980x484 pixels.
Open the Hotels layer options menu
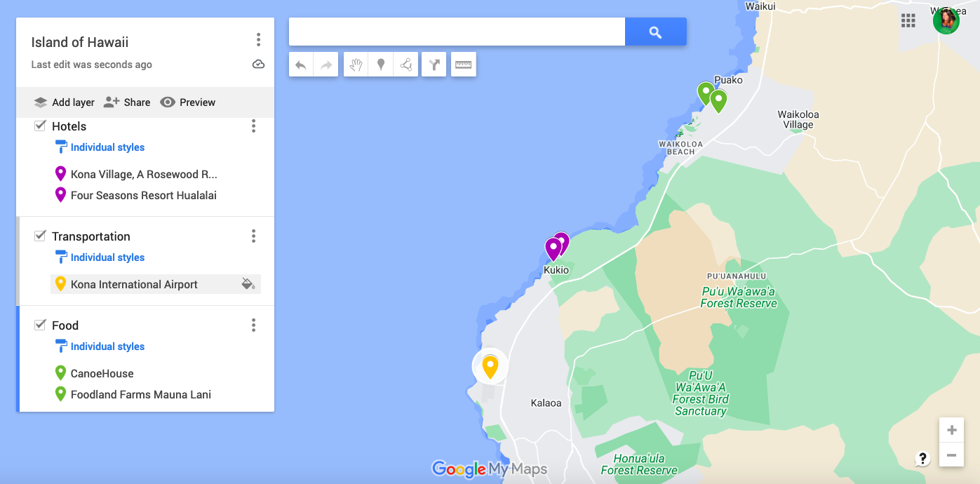coord(253,126)
